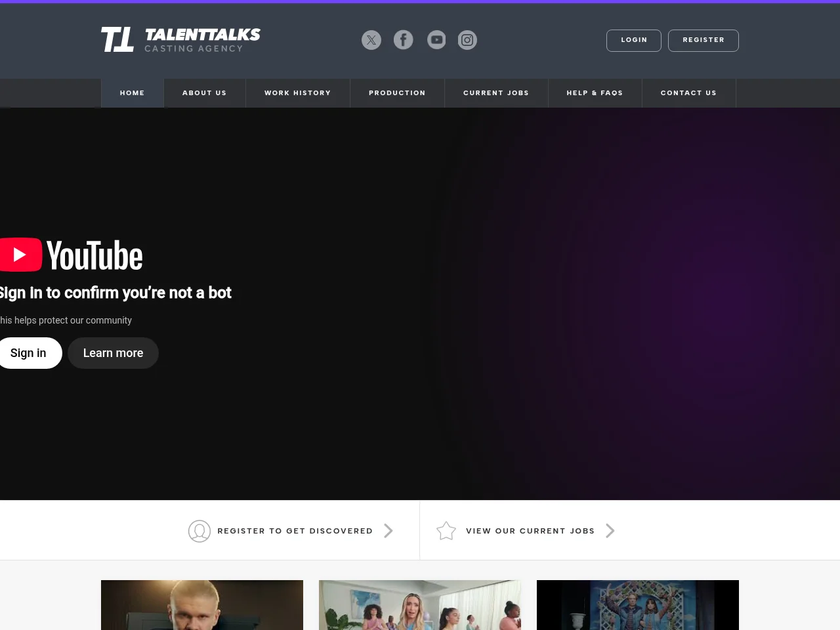Open the About Us menu item
840x630 pixels.
(205, 93)
